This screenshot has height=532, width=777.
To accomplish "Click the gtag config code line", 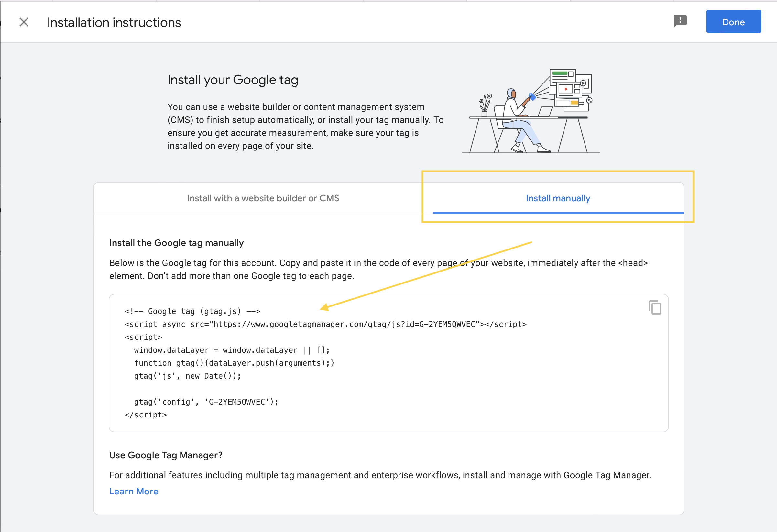I will tap(206, 402).
